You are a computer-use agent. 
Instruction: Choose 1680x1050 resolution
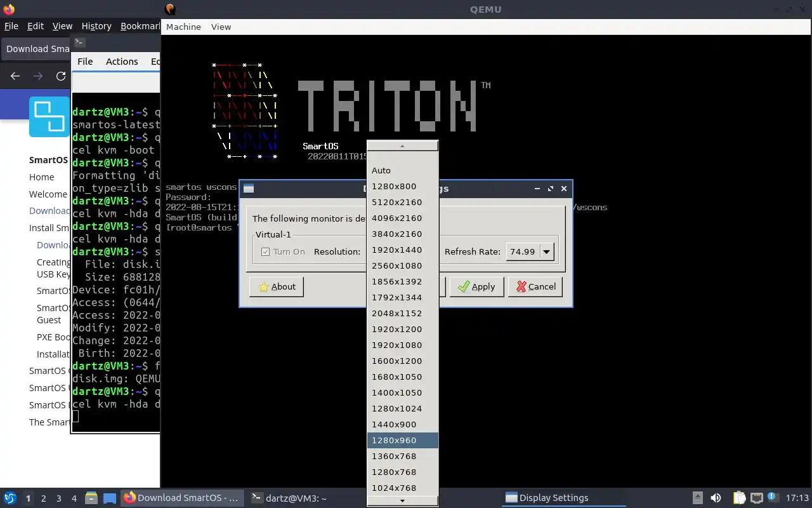pyautogui.click(x=402, y=377)
